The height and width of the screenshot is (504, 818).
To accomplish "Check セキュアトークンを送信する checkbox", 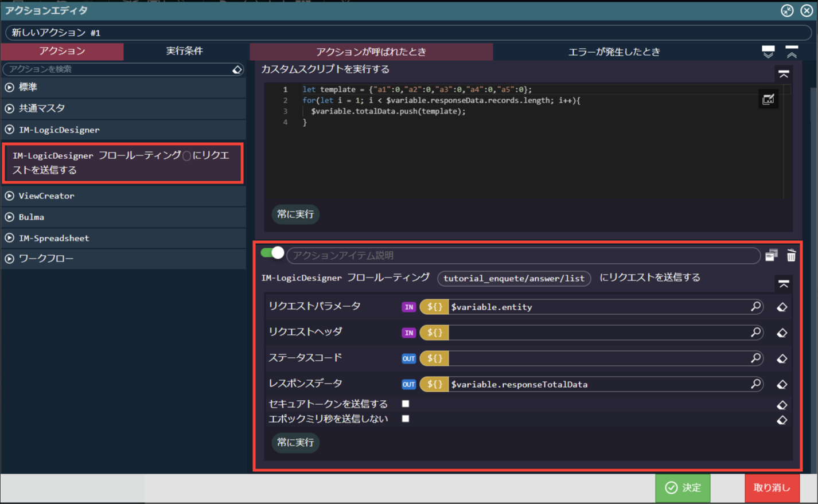I will (406, 404).
